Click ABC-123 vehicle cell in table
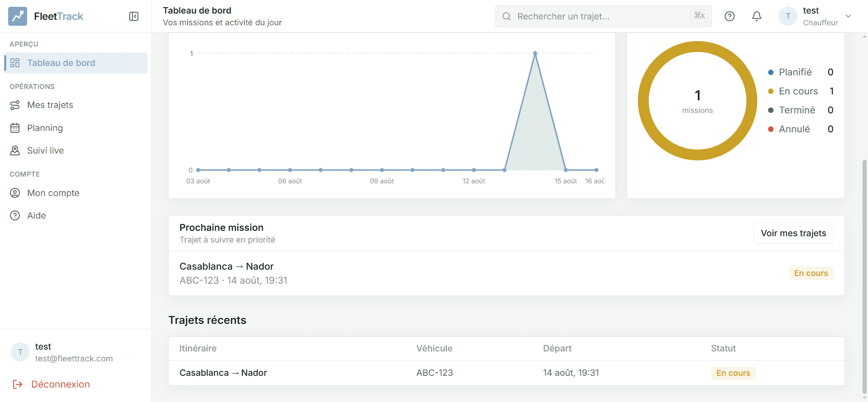 pyautogui.click(x=434, y=373)
